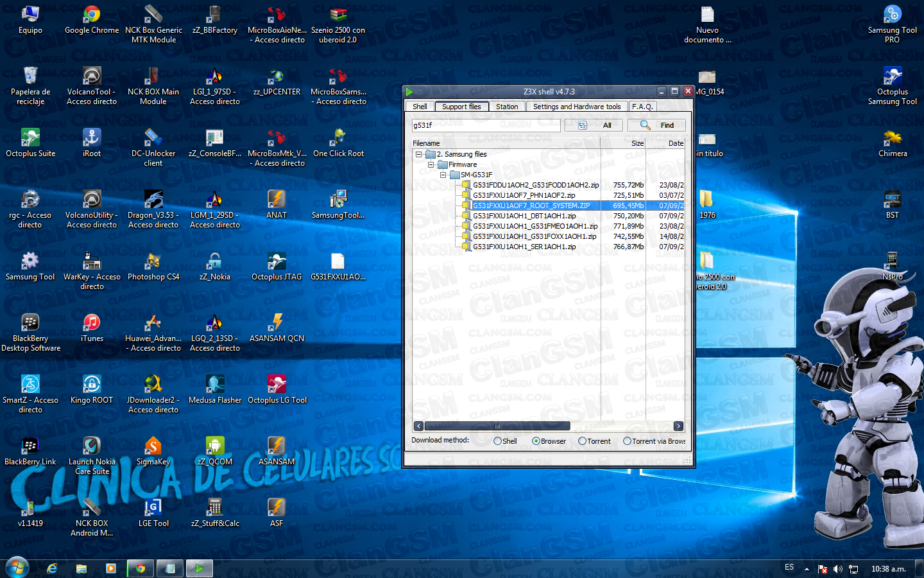Open the Google Chrome desktop icon

pos(92,19)
